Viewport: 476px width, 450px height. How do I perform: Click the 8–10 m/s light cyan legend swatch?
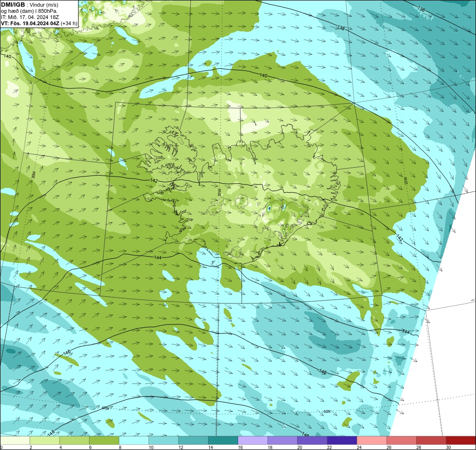[x=134, y=440]
